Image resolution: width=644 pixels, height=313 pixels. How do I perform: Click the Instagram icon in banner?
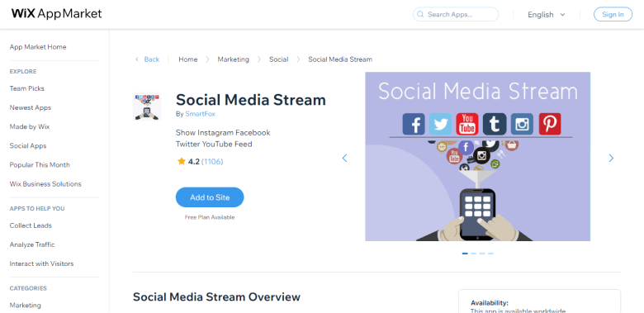tap(522, 124)
